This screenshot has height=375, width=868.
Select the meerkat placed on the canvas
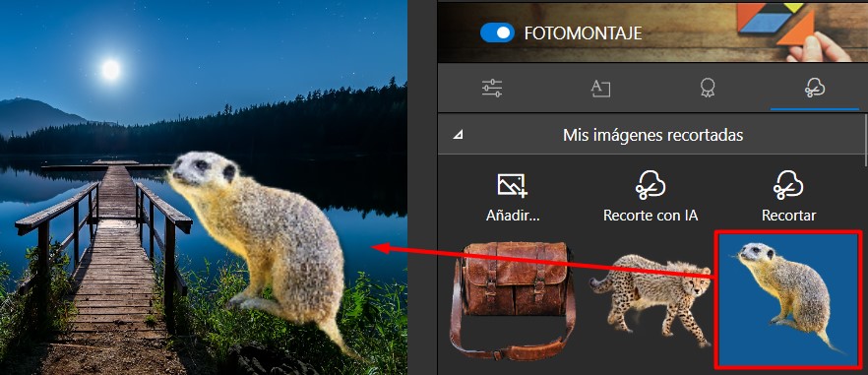click(259, 244)
